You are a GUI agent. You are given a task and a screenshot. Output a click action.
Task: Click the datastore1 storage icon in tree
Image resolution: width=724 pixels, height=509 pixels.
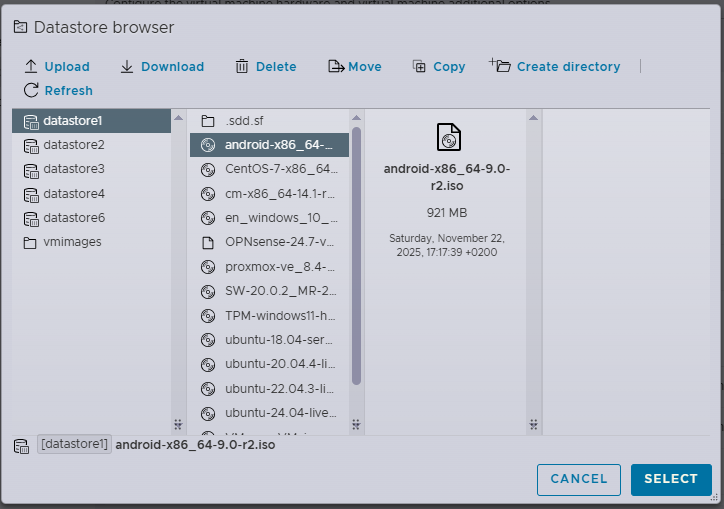coord(31,122)
